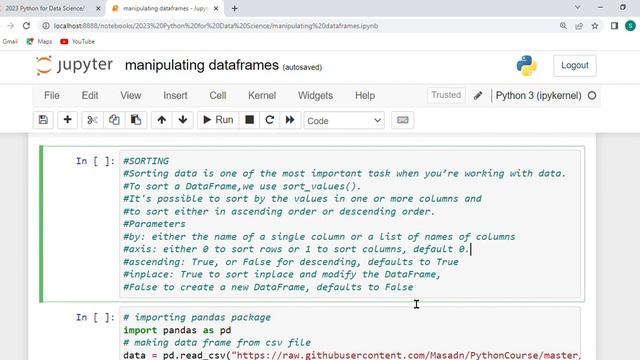Switch to the 2023 Python for Data Science tab
Screen dimensions: 640x360
coord(45,8)
